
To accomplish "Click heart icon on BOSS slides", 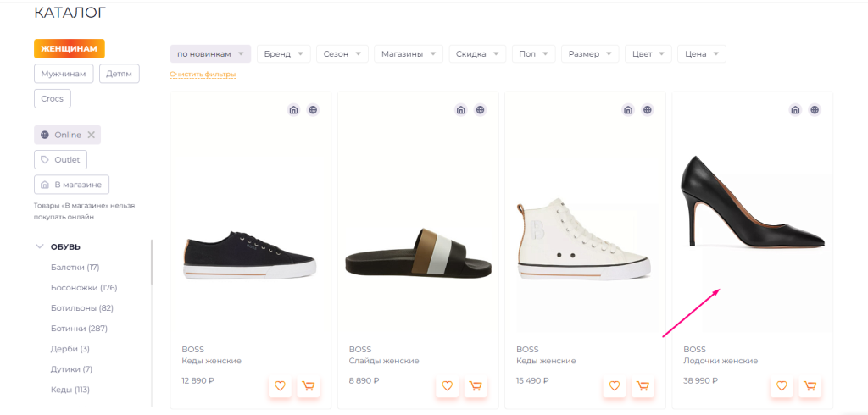I will click(447, 386).
